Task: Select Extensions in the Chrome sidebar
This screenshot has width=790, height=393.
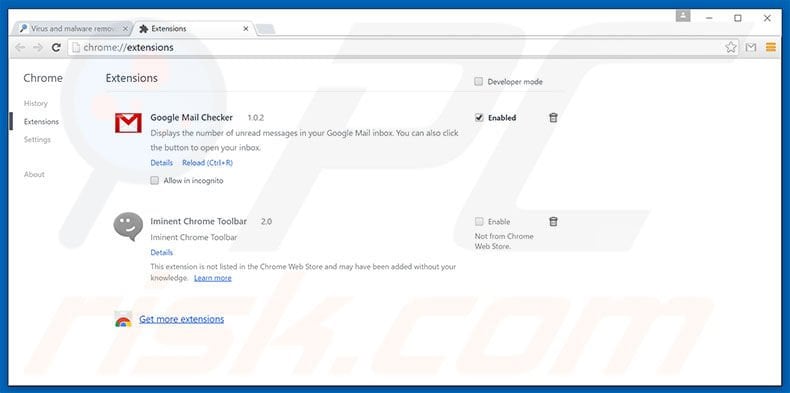Action: click(41, 121)
